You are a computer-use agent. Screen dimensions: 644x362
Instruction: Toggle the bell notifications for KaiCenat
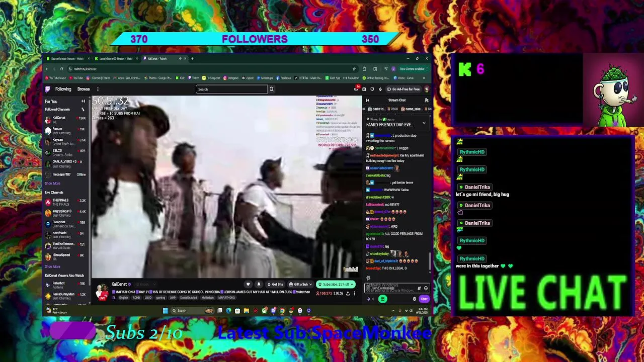coord(259,285)
